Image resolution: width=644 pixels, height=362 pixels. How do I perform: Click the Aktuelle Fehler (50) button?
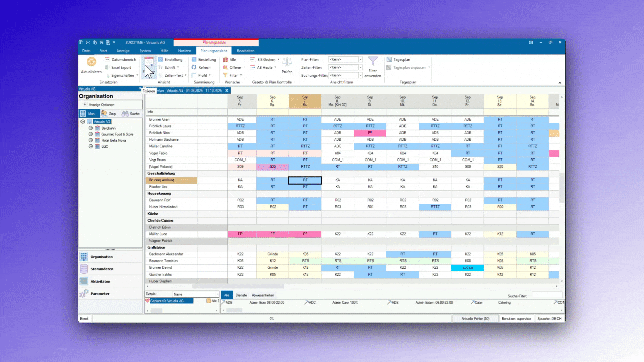pyautogui.click(x=475, y=319)
